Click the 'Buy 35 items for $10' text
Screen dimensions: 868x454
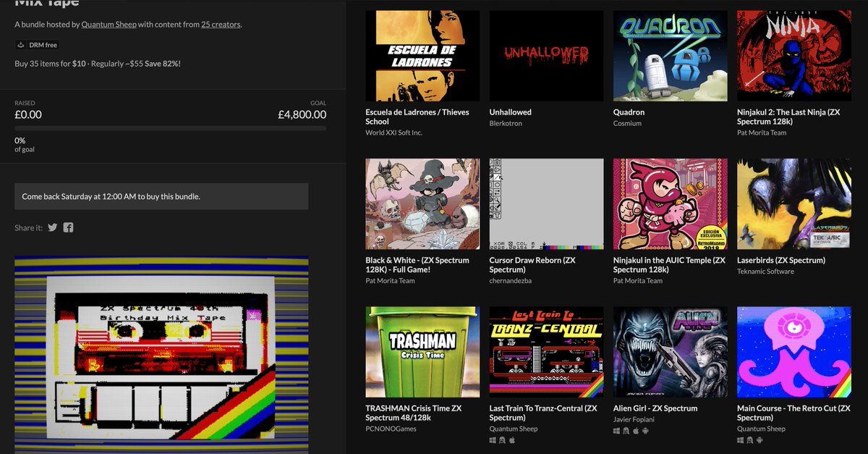51,64
